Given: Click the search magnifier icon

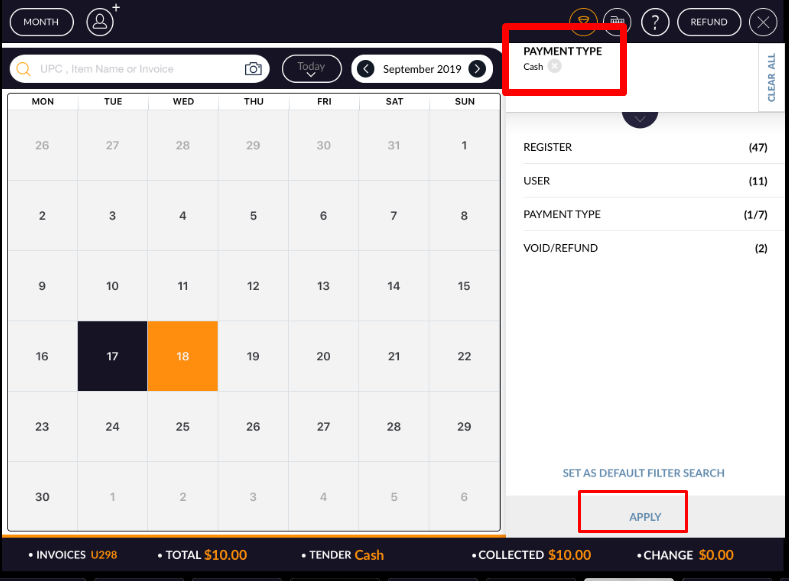Looking at the screenshot, I should 24,69.
